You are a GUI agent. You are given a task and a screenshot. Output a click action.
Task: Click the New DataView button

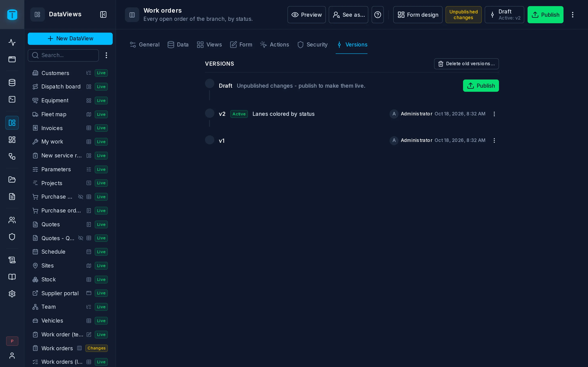pos(70,39)
